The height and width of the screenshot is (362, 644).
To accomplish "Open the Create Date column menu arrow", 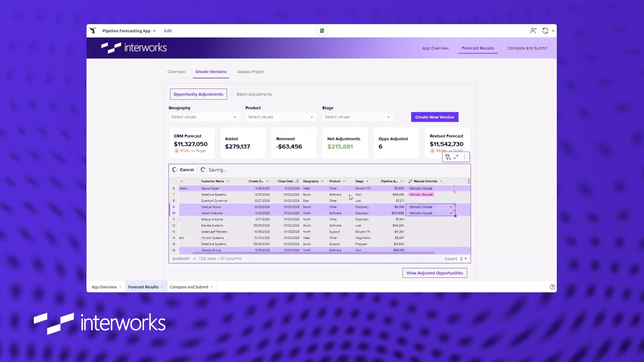I will 267,181.
